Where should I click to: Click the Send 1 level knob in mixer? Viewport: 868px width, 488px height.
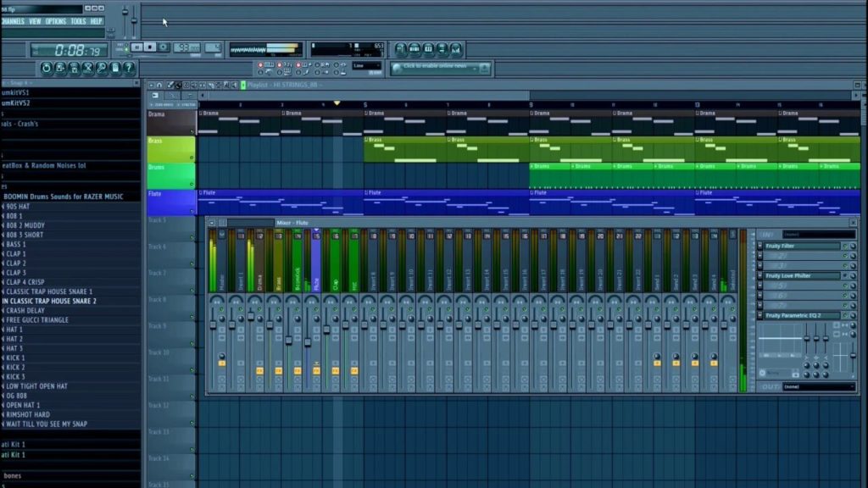[x=657, y=357]
